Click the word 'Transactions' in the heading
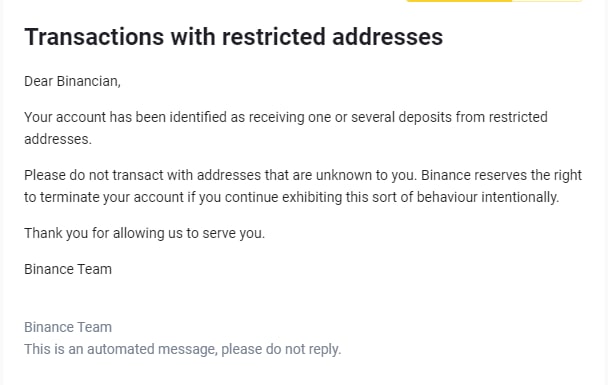 point(94,37)
